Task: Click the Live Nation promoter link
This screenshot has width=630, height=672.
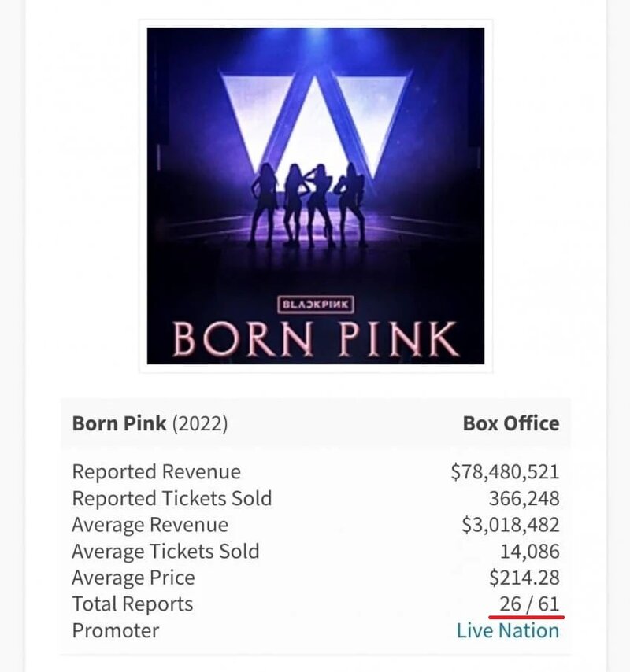Action: tap(508, 631)
